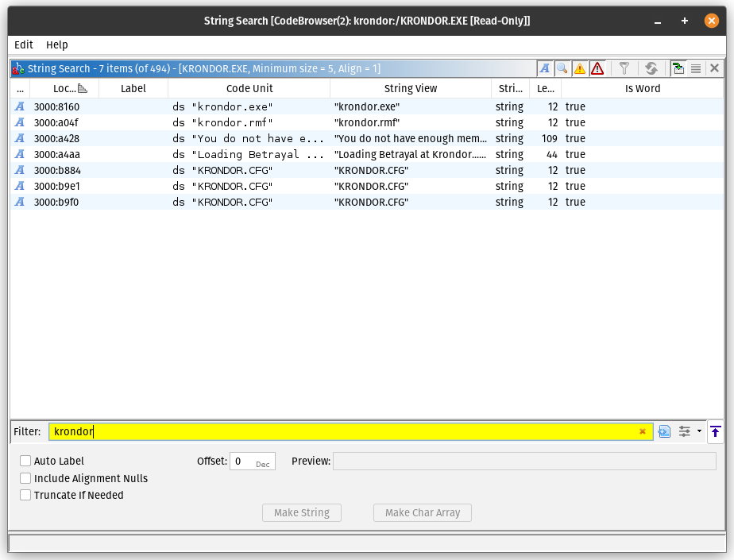The height and width of the screenshot is (560, 734).
Task: Toggle the red warning triangle icon
Action: 597,68
